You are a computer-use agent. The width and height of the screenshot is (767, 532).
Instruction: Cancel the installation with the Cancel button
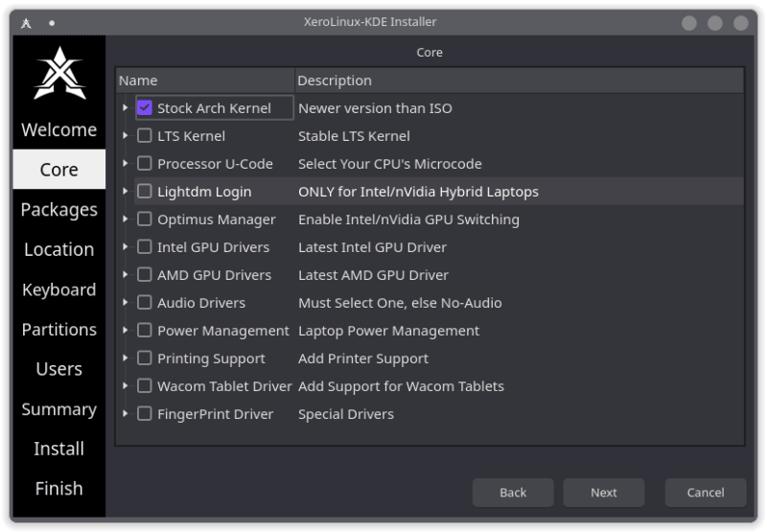pos(705,493)
